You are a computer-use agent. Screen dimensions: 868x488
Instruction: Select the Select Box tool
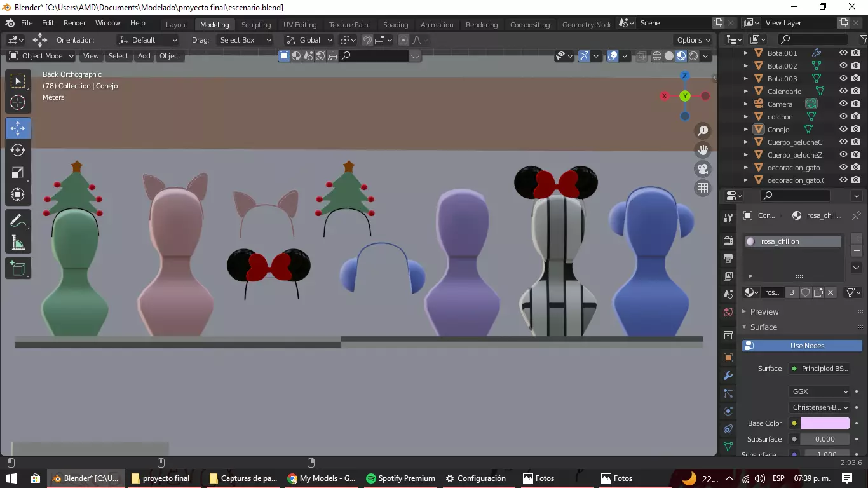(x=18, y=81)
